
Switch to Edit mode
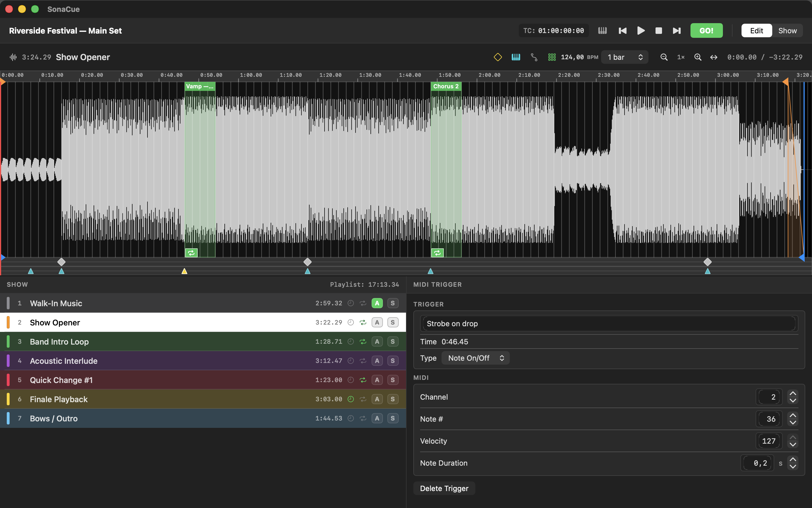(x=756, y=30)
